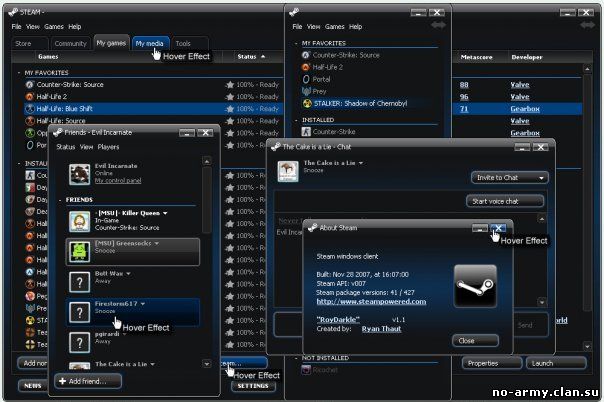Click The Cake is a Lie avatar in chat
Screen dimensions: 604x402
(x=288, y=171)
